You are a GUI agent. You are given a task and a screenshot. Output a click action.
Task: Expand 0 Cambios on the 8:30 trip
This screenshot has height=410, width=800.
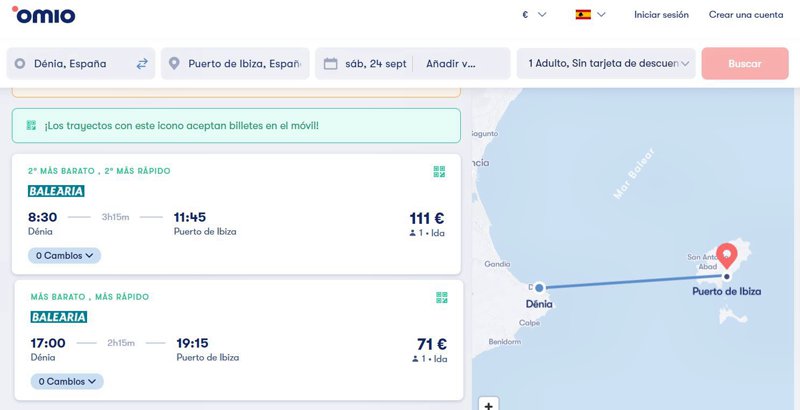coord(65,255)
